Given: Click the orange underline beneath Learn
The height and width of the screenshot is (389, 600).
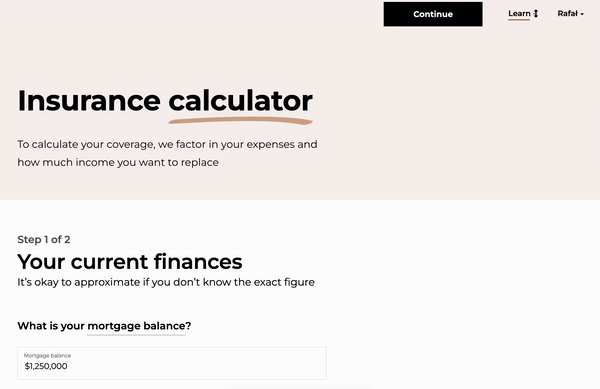Looking at the screenshot, I should (x=519, y=20).
